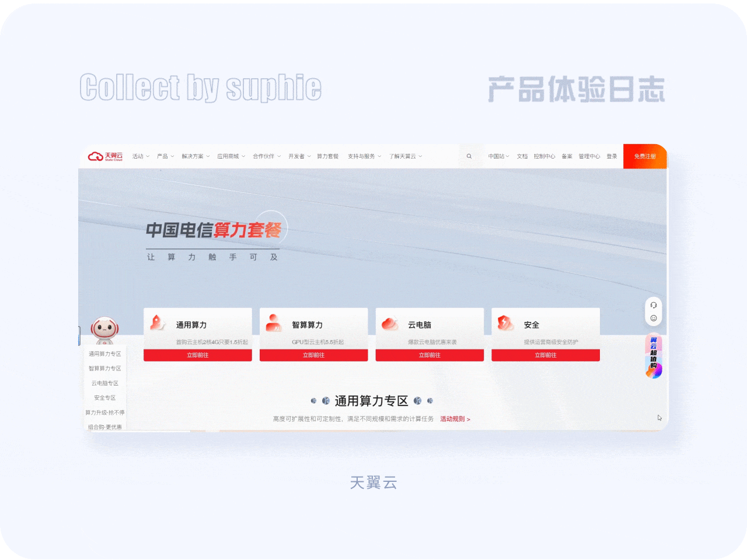Click the 免费注册 button
Image resolution: width=747 pixels, height=560 pixels.
click(x=645, y=156)
